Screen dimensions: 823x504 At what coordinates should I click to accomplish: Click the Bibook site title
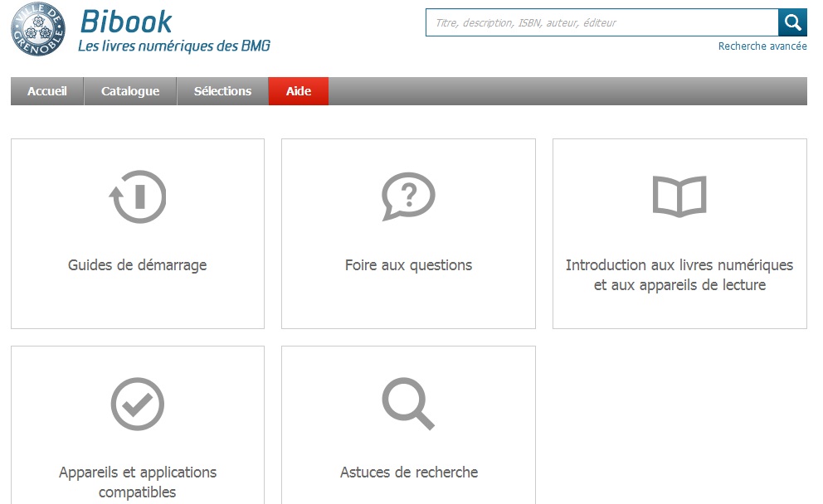pyautogui.click(x=126, y=21)
